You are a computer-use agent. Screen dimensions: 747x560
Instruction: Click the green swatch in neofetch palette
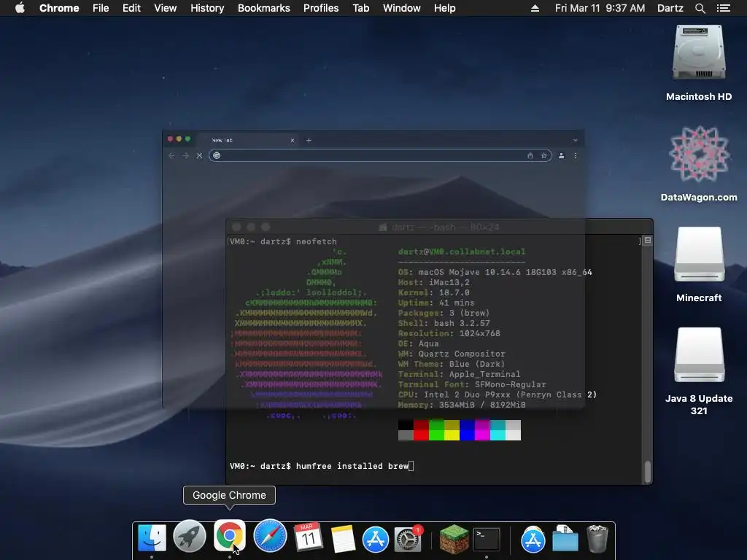click(x=436, y=430)
